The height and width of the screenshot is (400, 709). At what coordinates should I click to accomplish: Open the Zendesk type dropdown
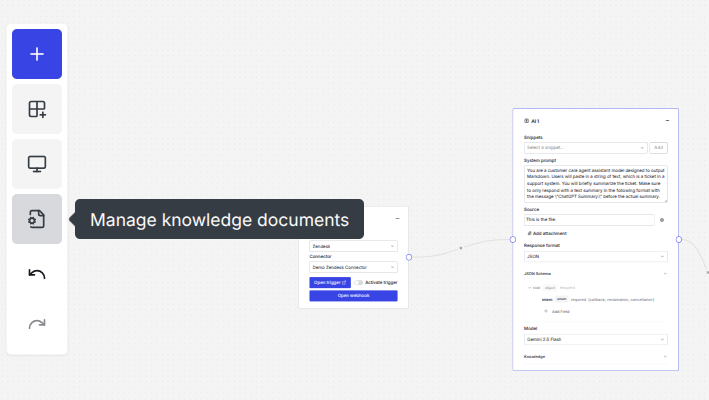pos(353,246)
